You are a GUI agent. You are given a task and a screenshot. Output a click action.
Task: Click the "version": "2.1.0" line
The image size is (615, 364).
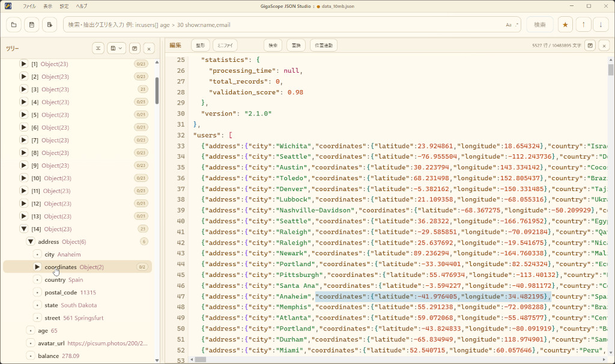236,114
